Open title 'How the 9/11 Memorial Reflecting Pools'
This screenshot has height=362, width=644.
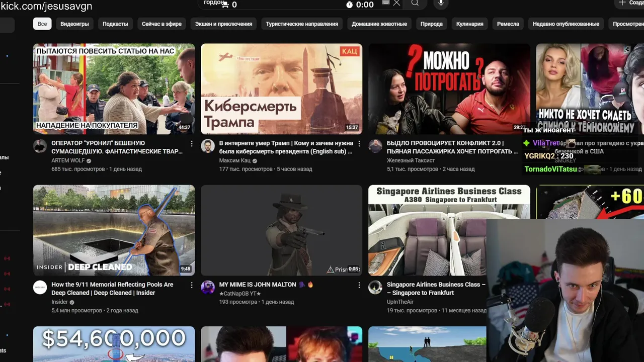[x=112, y=289]
